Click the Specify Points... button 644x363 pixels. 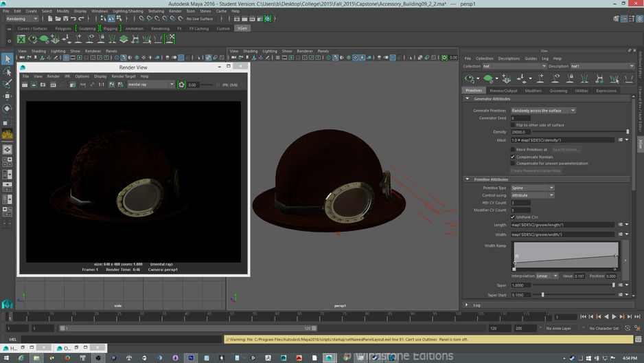pos(566,150)
